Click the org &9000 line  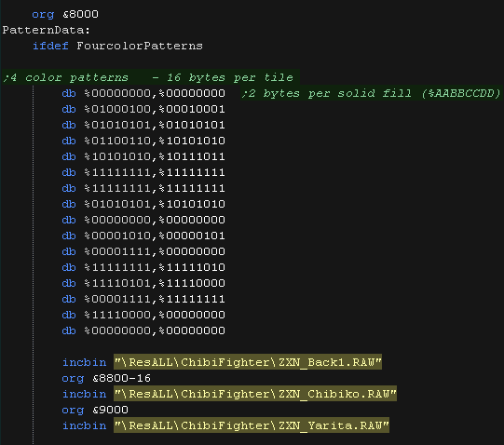(95, 410)
